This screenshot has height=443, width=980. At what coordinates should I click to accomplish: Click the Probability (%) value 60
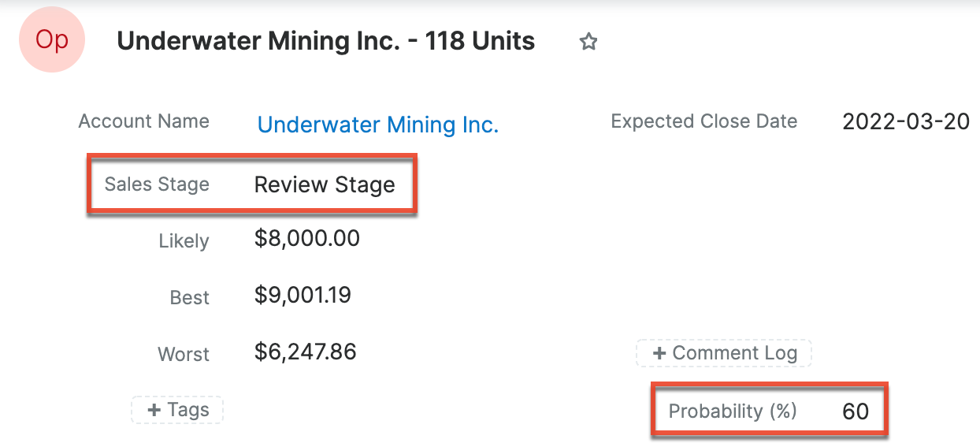pos(855,411)
